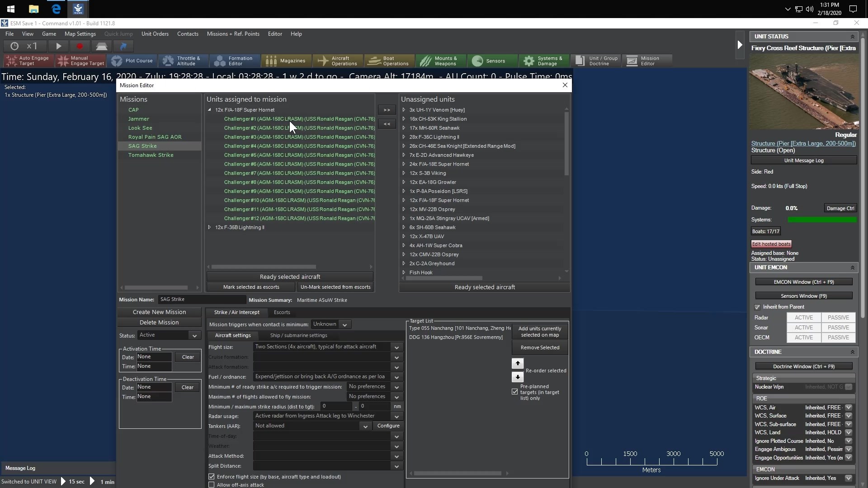Click the Auto Engage Target toolbar button
Viewport: 868px width, 488px height.
tap(28, 61)
